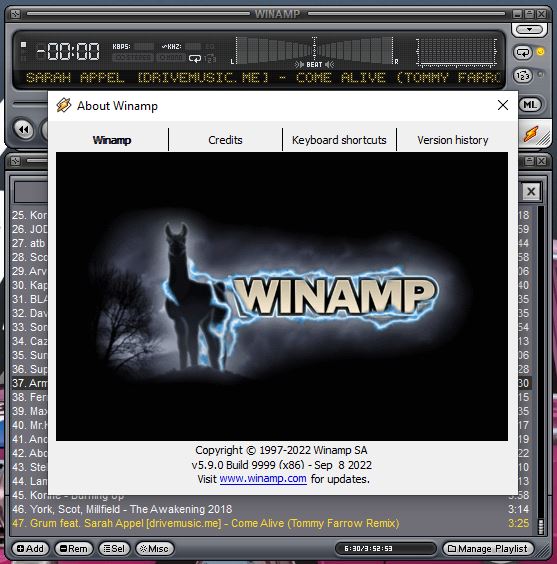Click the playlist editor scrollbar thumb
Viewport: 557px width, 564px height.
[x=540, y=526]
